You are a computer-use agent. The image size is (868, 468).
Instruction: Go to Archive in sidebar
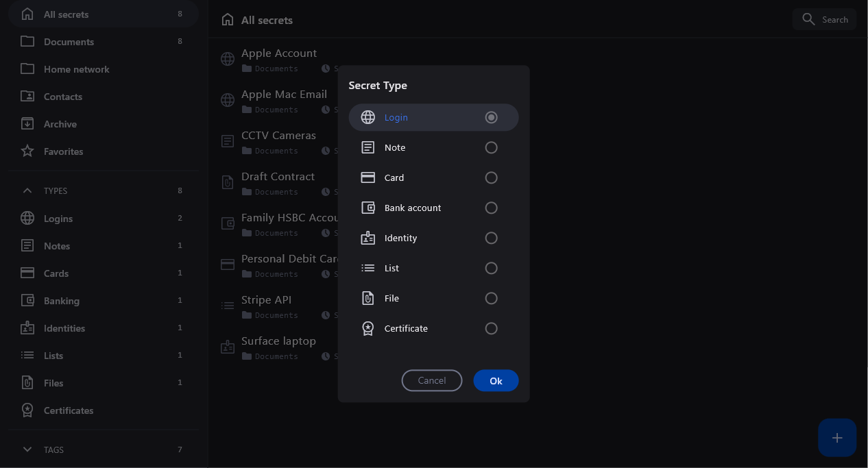click(x=60, y=124)
